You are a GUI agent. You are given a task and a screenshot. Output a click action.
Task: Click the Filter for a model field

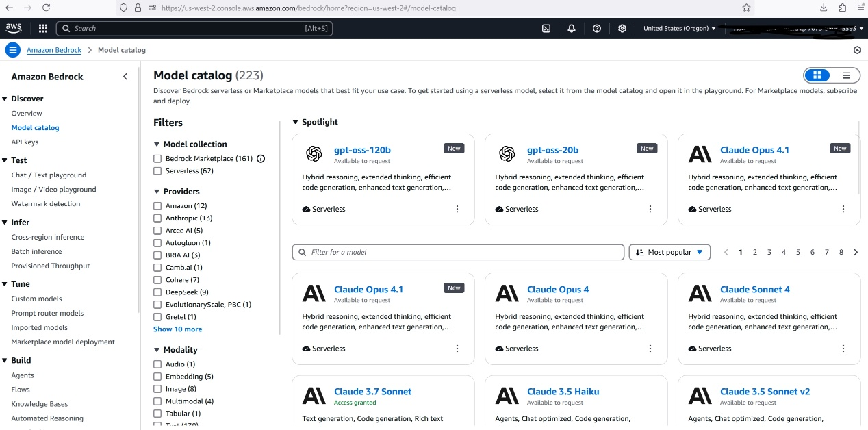pos(458,252)
